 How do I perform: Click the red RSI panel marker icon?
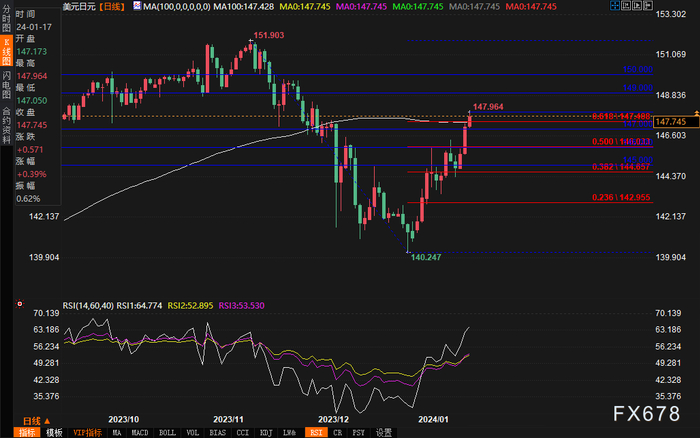[x=20, y=304]
